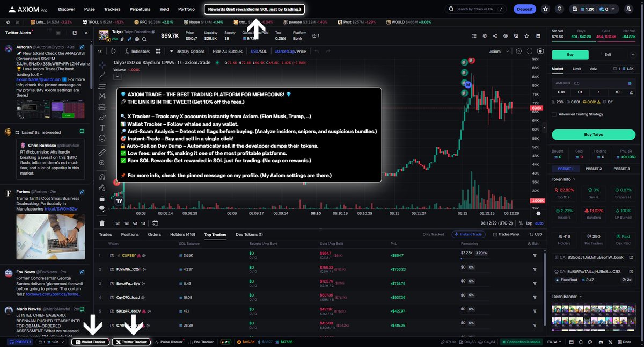This screenshot has height=347, width=644.
Task: Select the trend line drawing tool
Action: 102,75
